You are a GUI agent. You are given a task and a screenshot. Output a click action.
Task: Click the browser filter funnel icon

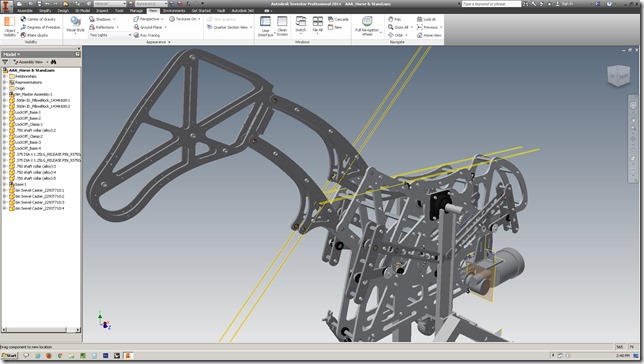click(5, 62)
